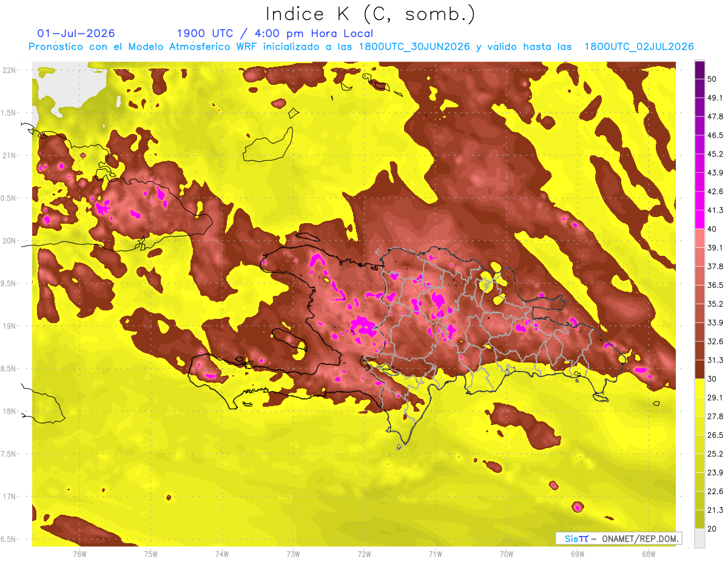Screen dimensions: 728x562
Task: Click the '18N' latitude label
Action: [x=9, y=411]
